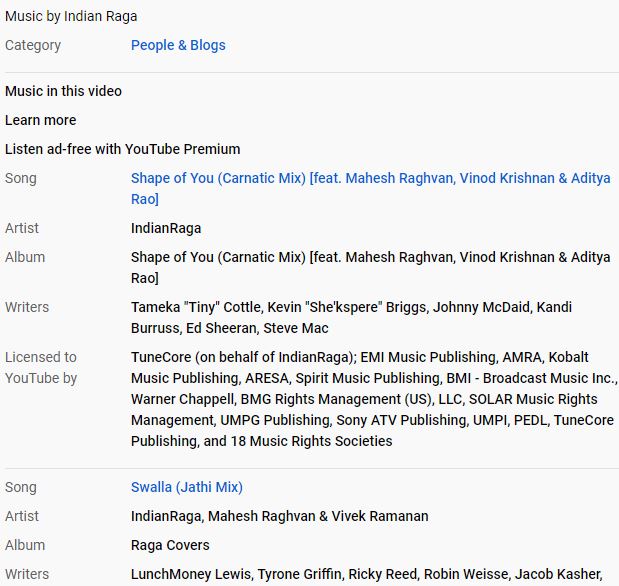Screen dimensions: 619x586
Task: Click Listen ad-free with YouTube Premium
Action: pos(122,149)
